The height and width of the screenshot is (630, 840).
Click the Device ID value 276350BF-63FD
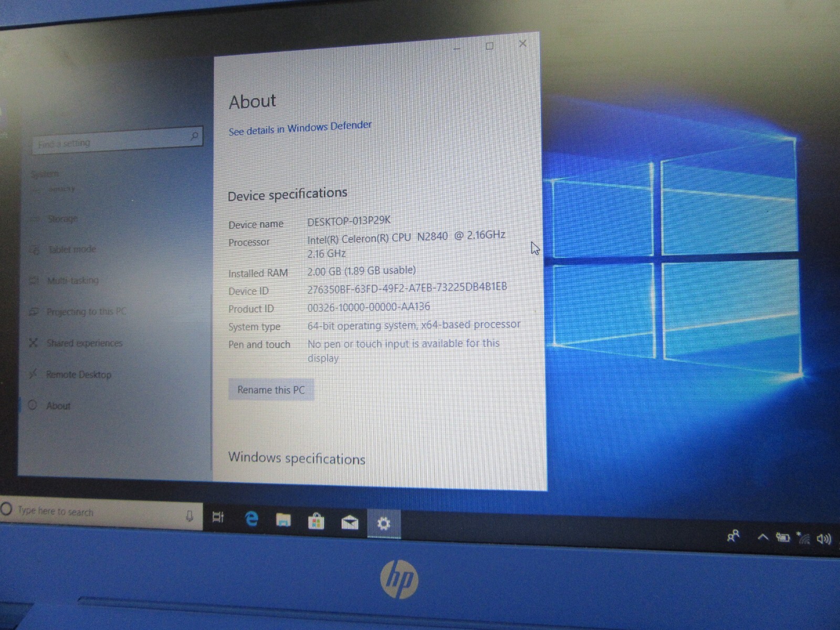(407, 288)
